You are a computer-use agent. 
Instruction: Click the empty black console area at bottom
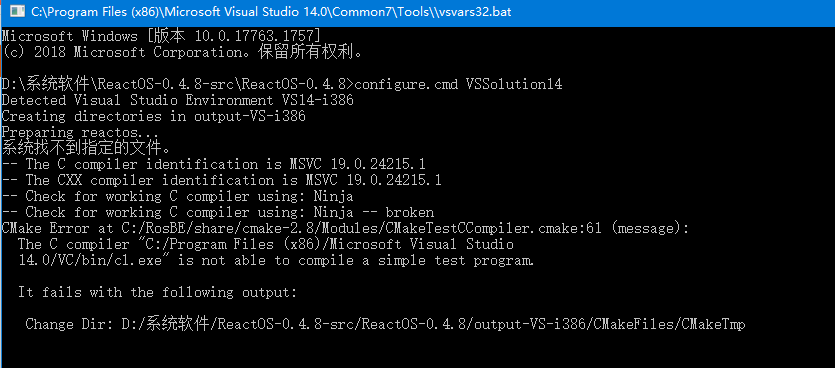(418, 351)
